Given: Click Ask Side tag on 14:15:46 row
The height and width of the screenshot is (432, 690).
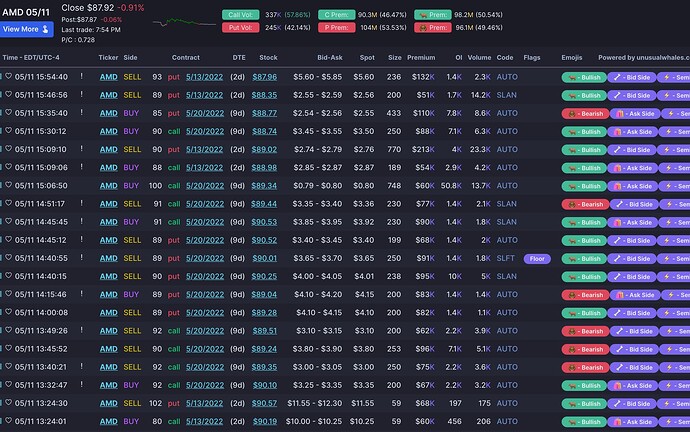Looking at the screenshot, I should coord(635,295).
